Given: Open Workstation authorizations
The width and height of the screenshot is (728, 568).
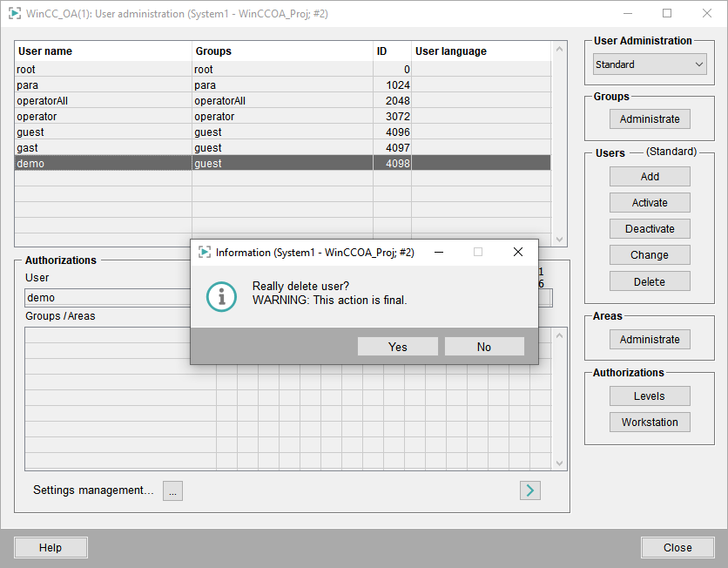Looking at the screenshot, I should [x=650, y=423].
